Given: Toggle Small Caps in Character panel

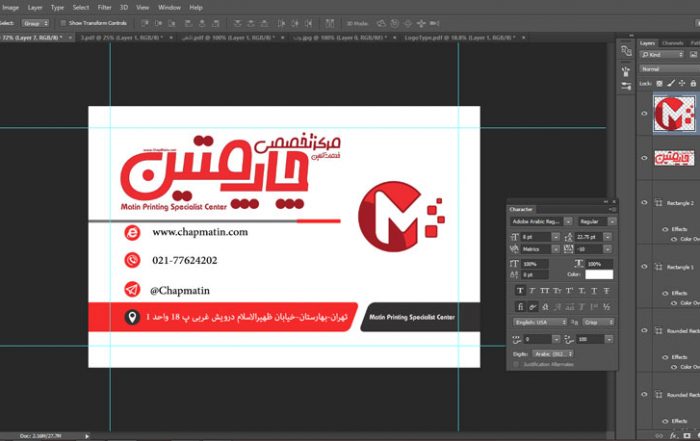Looking at the screenshot, I should pos(557,291).
